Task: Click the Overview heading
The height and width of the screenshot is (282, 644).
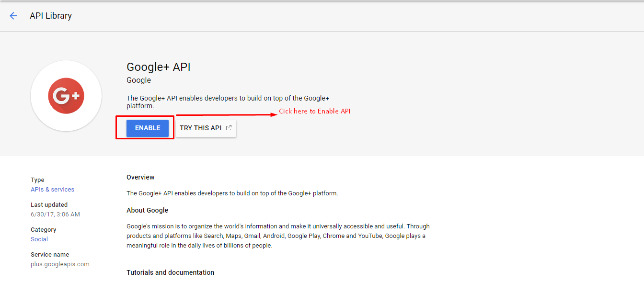Action: click(140, 177)
